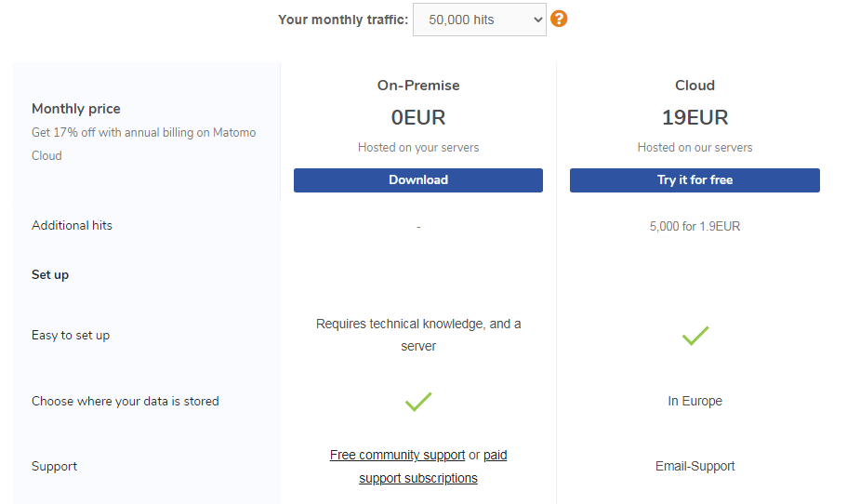Click the Download button for On-Premise
The width and height of the screenshot is (847, 504).
pos(418,179)
